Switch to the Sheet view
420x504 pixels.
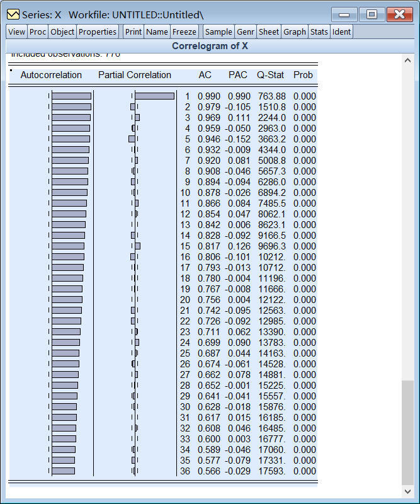(x=269, y=32)
